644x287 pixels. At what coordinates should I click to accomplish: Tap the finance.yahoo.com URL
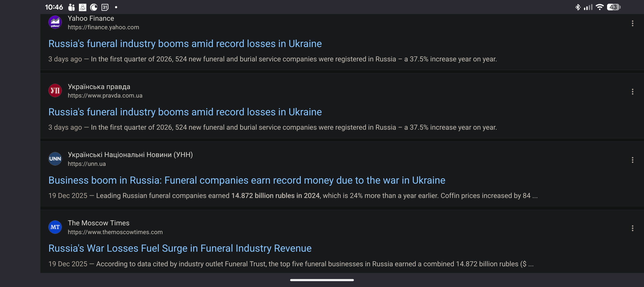[103, 27]
